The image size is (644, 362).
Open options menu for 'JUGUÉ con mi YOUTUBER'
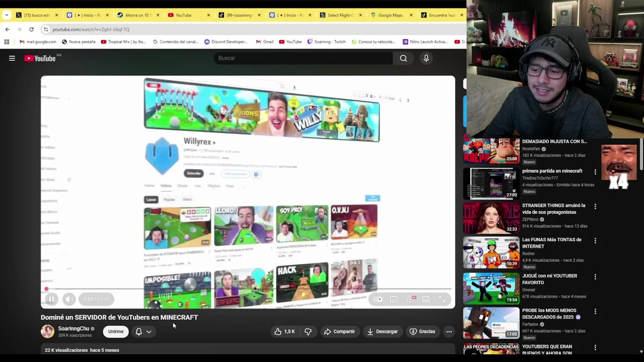point(595,277)
